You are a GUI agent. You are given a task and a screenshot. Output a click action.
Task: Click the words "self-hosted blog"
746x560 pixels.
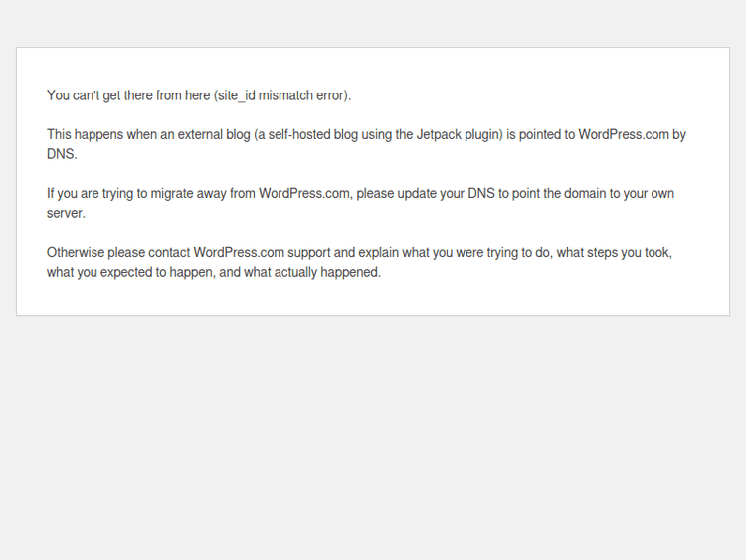tap(315, 134)
